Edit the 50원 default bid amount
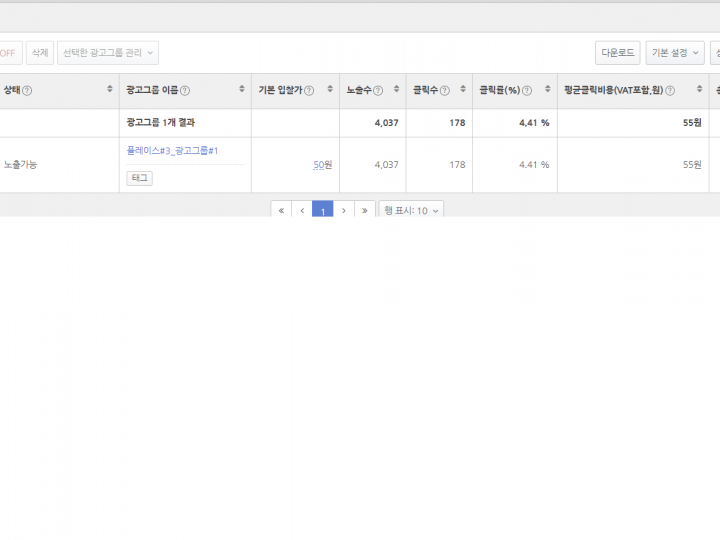720x540 pixels. tap(322, 165)
